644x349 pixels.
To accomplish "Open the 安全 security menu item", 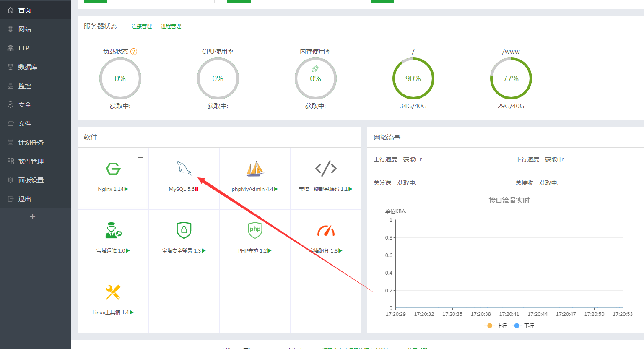I will coord(36,104).
